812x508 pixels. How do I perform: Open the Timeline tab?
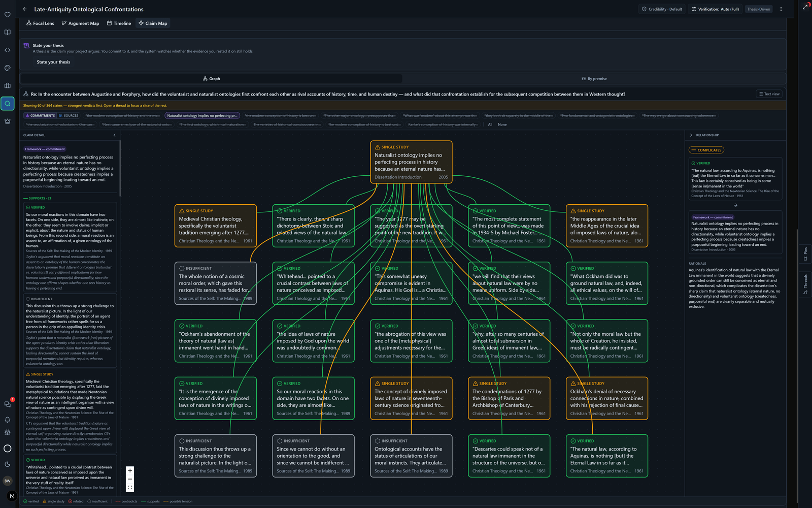[119, 23]
